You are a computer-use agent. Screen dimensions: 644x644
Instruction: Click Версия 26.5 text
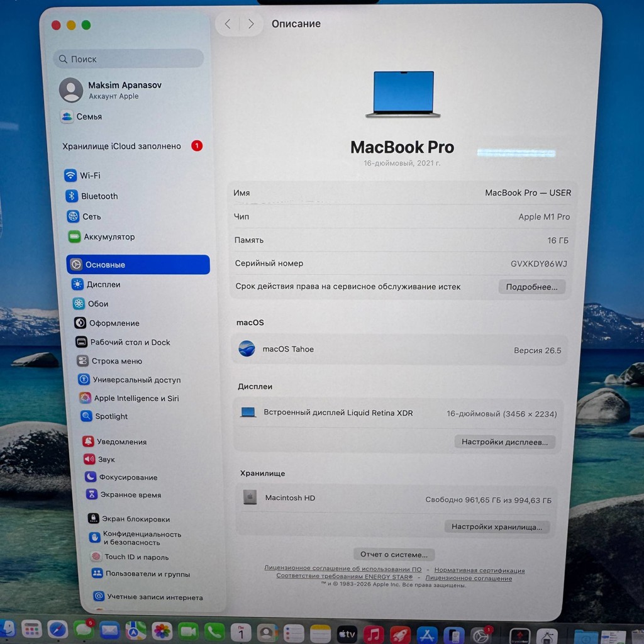(x=537, y=350)
